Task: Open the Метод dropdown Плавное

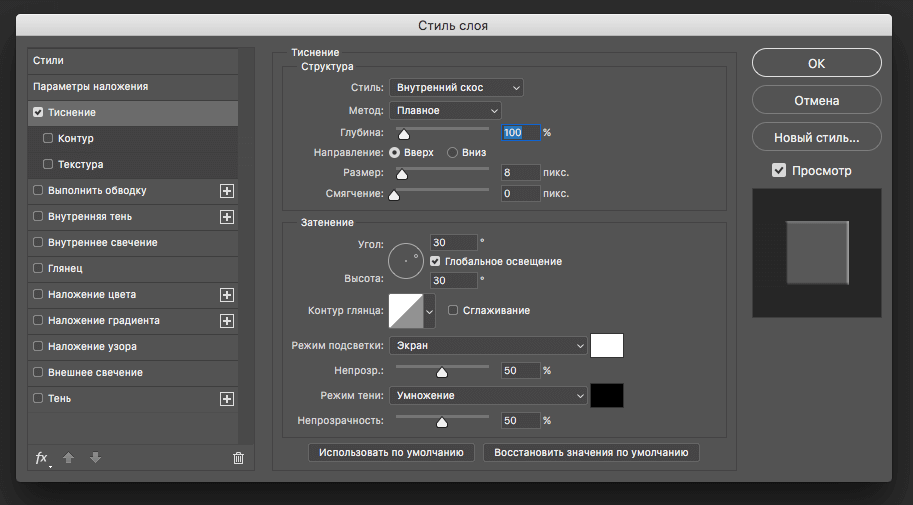Action: pos(445,110)
